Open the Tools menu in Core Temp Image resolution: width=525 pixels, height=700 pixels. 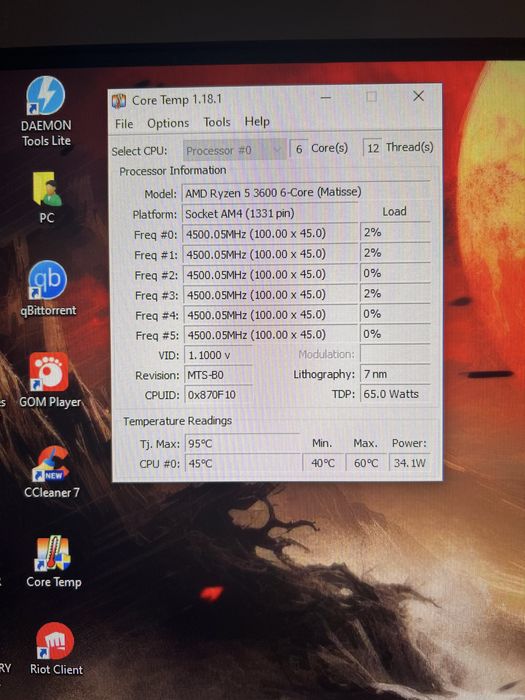pos(217,122)
